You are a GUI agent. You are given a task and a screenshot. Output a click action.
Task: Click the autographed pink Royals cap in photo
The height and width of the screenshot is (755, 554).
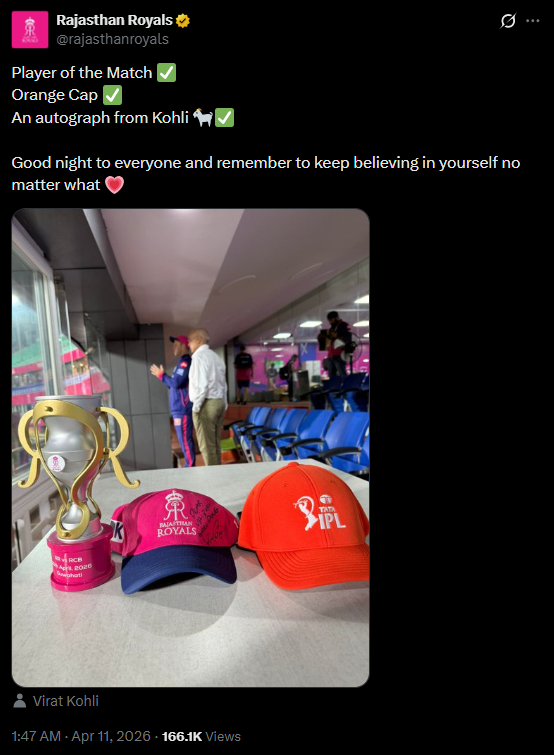tap(174, 540)
